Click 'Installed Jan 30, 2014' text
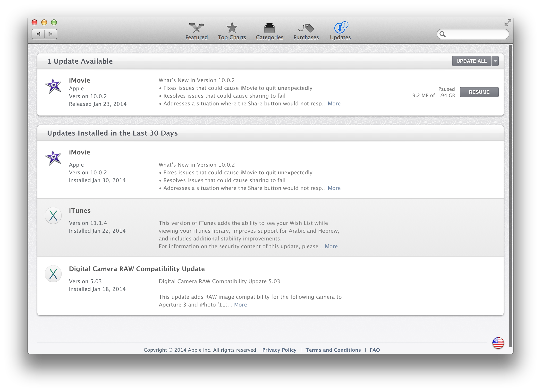 pyautogui.click(x=97, y=180)
